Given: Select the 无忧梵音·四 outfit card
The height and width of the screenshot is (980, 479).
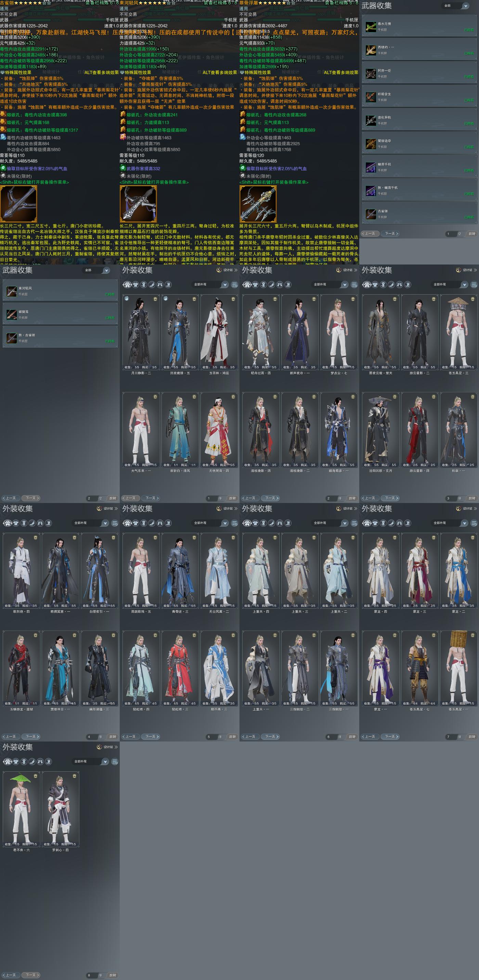Looking at the screenshot, I should (219, 430).
